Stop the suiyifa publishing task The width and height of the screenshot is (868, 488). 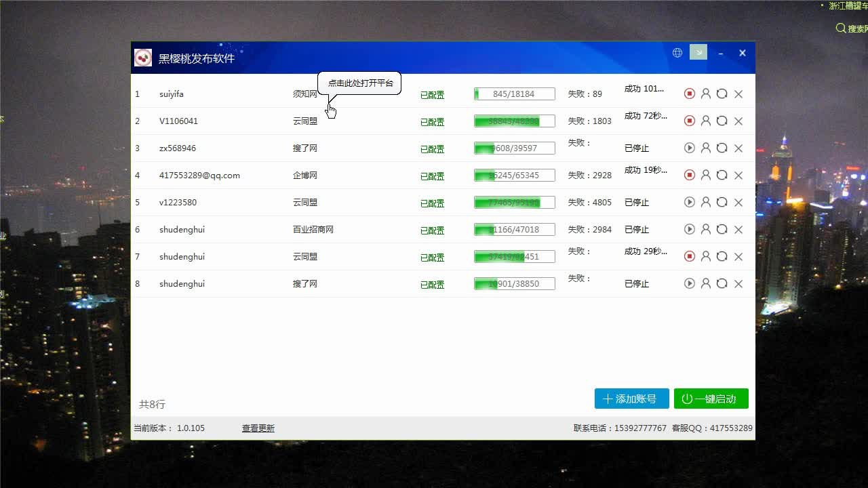click(689, 94)
